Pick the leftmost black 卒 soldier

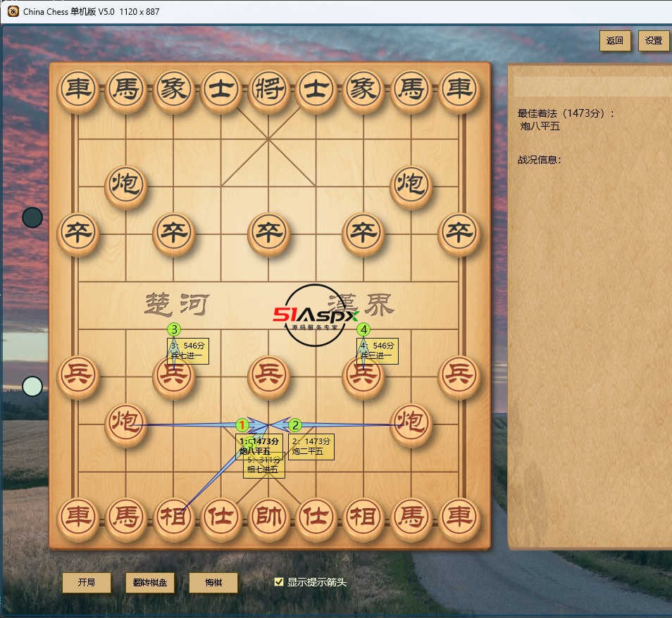point(78,234)
